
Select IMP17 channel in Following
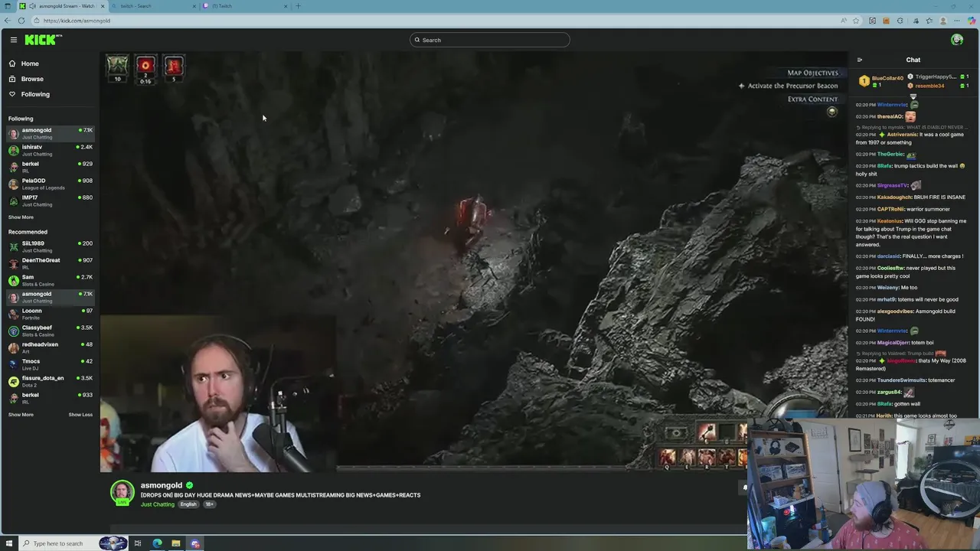(50, 201)
